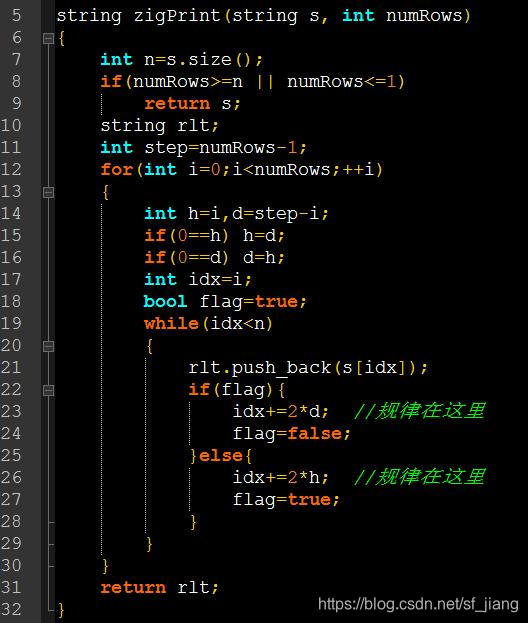528x623 pixels.
Task: Click 'bool flag=true;' on line 18
Action: [225, 302]
